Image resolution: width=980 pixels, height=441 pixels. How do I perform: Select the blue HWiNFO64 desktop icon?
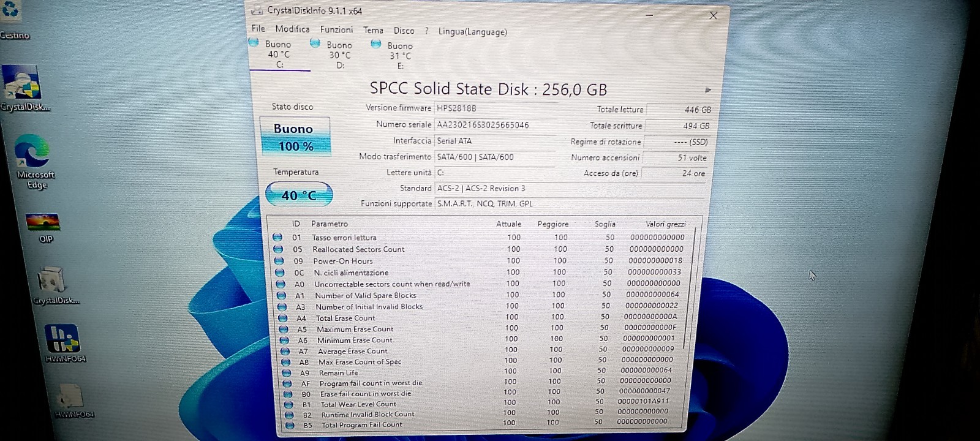coord(62,338)
